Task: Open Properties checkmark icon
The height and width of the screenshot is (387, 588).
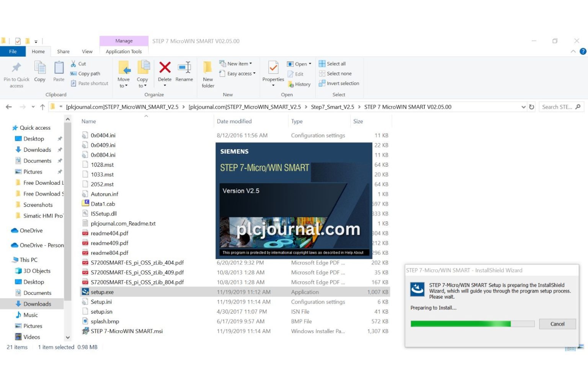Action: pyautogui.click(x=273, y=68)
